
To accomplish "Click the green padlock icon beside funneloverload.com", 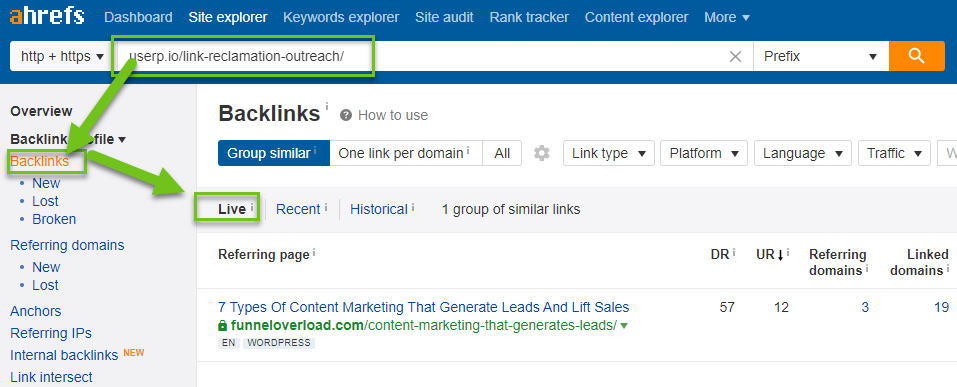I will (222, 325).
